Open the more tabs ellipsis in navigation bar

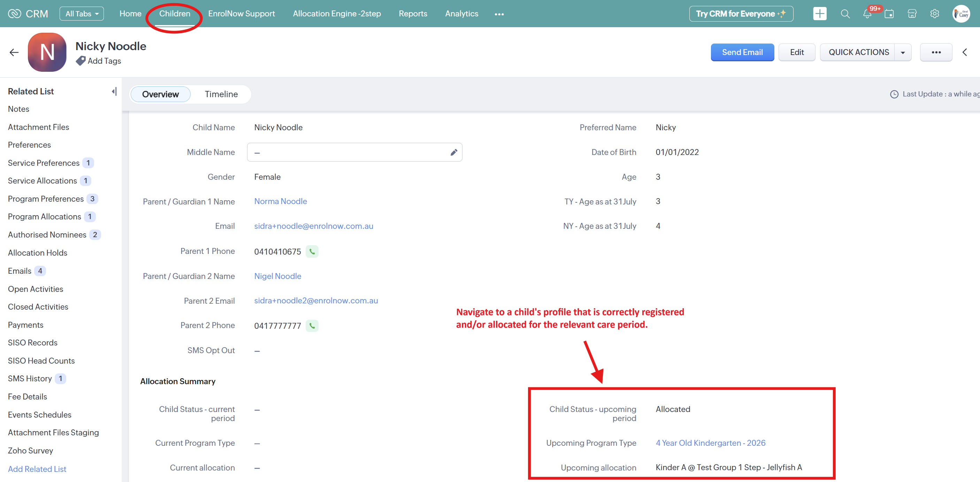(499, 14)
